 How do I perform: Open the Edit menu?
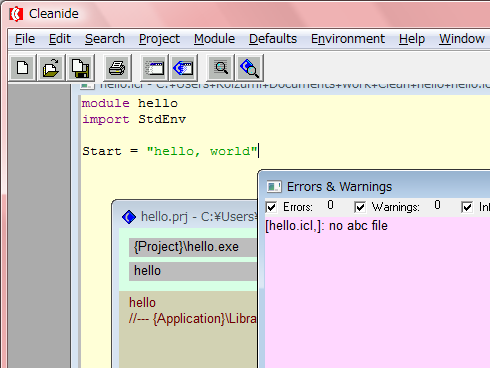point(60,39)
